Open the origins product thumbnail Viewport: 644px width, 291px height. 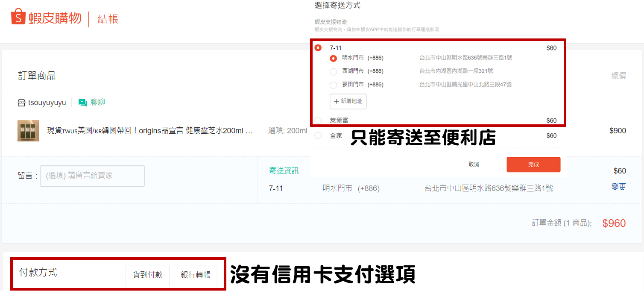tap(28, 130)
